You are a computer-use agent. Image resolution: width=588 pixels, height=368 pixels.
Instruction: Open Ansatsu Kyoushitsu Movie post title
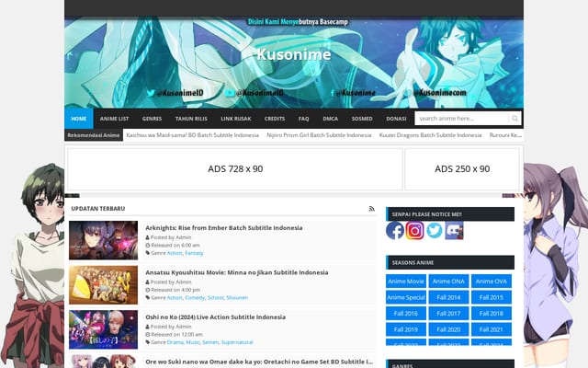tap(237, 272)
